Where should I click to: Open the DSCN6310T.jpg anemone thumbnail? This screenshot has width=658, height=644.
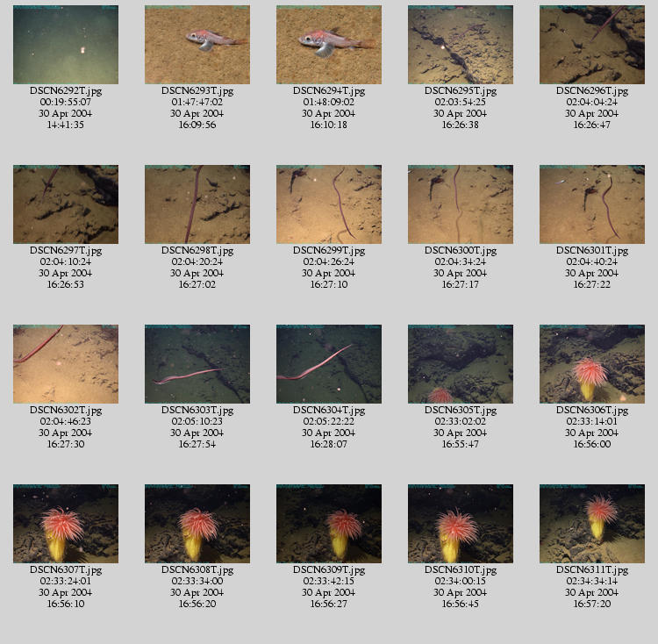point(461,524)
